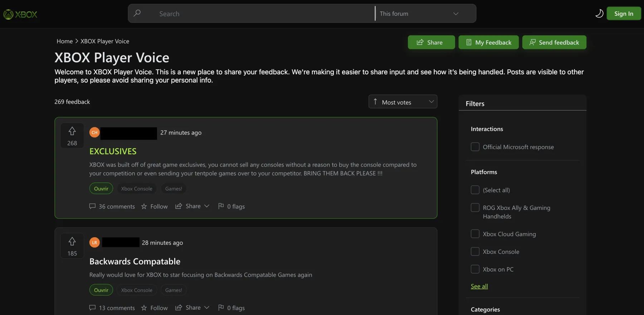Open Share dropdown on EXCLUSIVES post
The width and height of the screenshot is (644, 315).
tap(192, 206)
